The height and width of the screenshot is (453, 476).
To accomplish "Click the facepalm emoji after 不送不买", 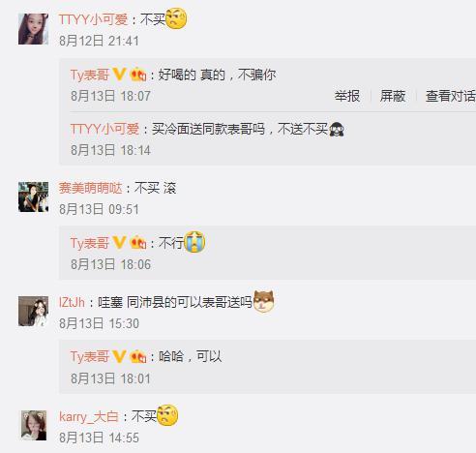I will (337, 129).
